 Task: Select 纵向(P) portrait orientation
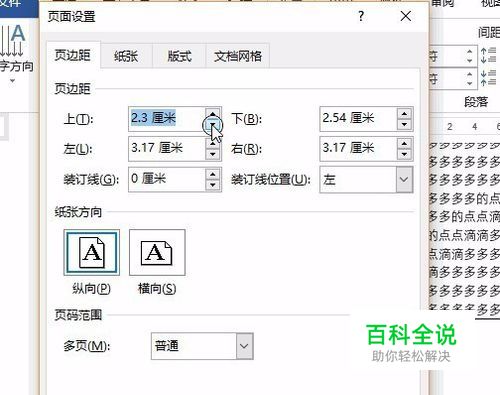pos(92,252)
